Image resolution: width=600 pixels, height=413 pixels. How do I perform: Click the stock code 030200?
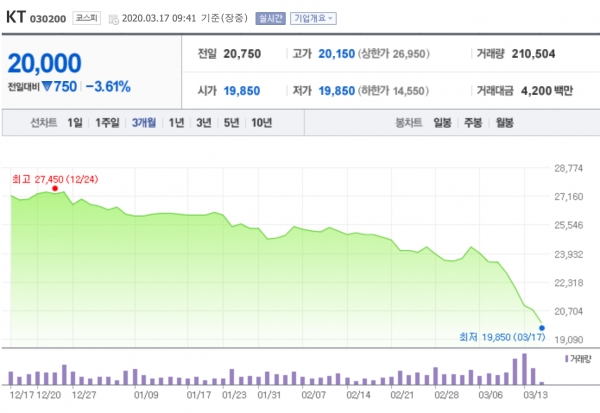[x=48, y=19]
